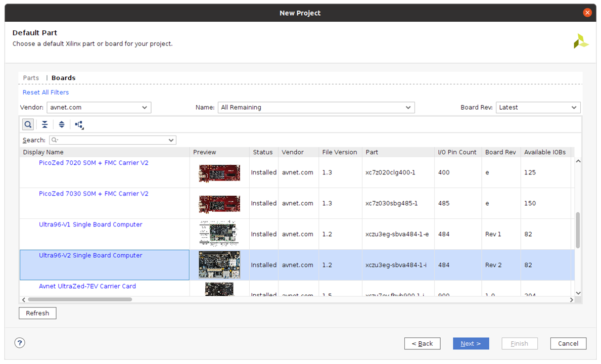Image resolution: width=601 pixels, height=364 pixels.
Task: Select PicoZed 7020 SOM + FMC Carrier V2
Action: pos(94,163)
